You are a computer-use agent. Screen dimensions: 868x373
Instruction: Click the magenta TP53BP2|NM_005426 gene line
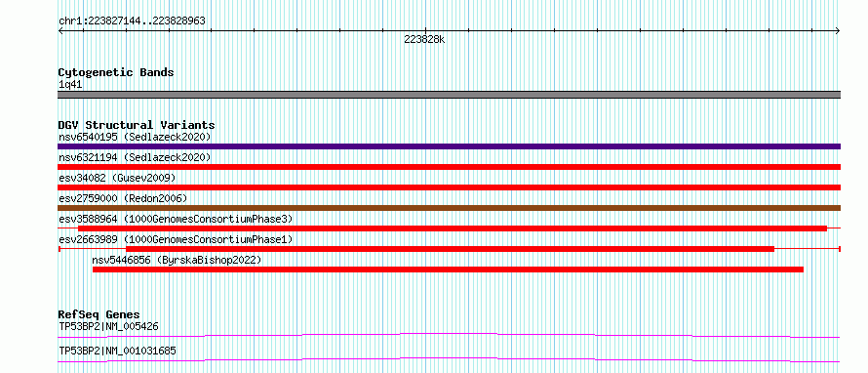(x=449, y=335)
